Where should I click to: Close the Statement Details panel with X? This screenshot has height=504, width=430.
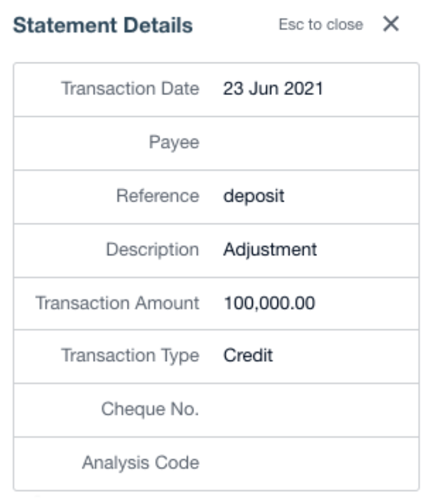pos(390,25)
